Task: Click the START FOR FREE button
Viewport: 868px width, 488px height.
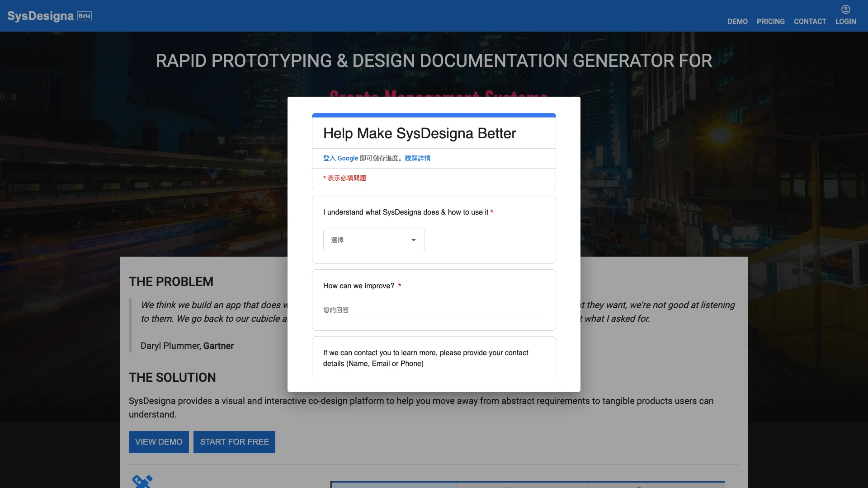Action: (x=234, y=442)
